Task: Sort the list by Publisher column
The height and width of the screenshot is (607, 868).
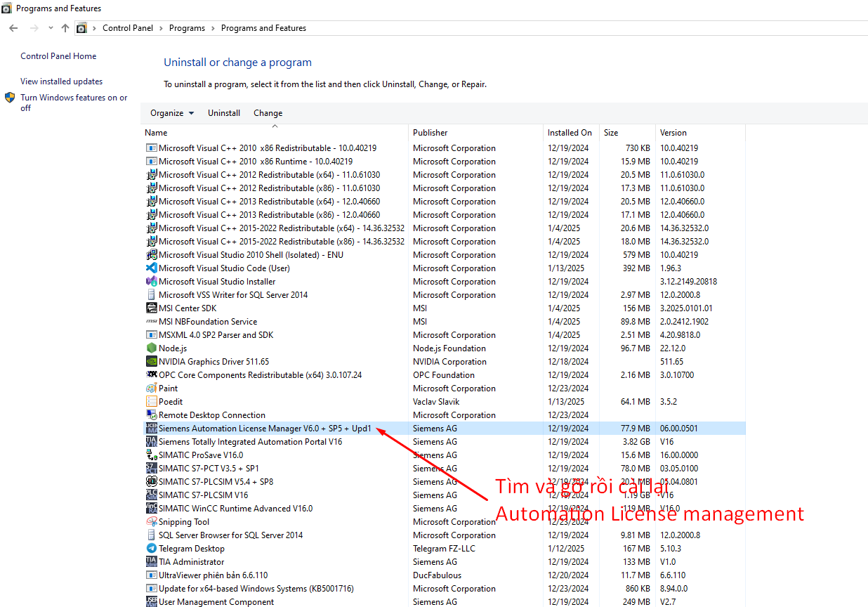Action: click(x=476, y=132)
